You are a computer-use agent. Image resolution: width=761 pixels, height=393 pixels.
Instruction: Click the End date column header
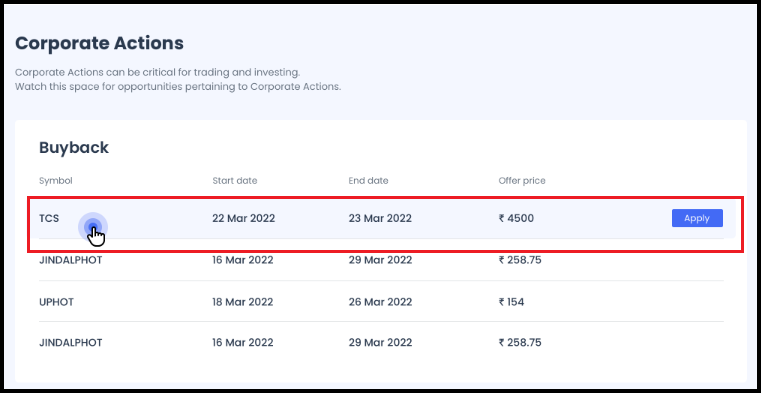tap(368, 181)
